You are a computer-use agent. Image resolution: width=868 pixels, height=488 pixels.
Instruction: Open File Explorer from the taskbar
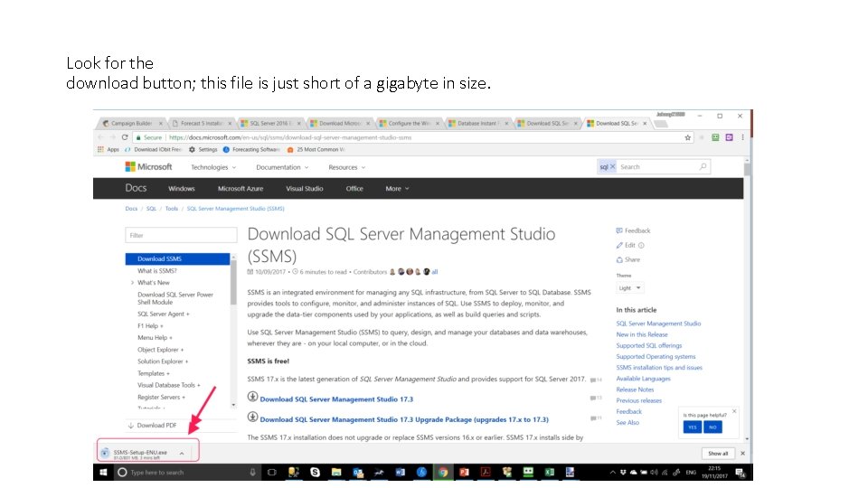point(336,472)
